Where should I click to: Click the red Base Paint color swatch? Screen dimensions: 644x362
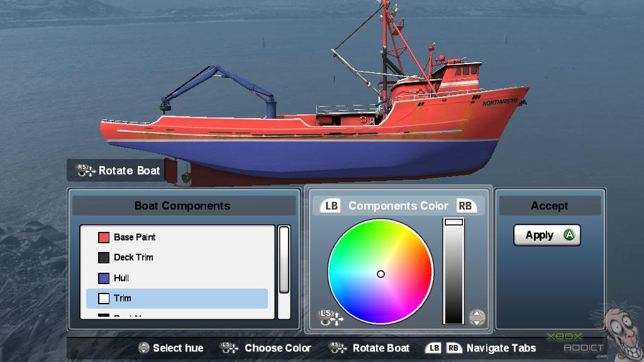[104, 237]
